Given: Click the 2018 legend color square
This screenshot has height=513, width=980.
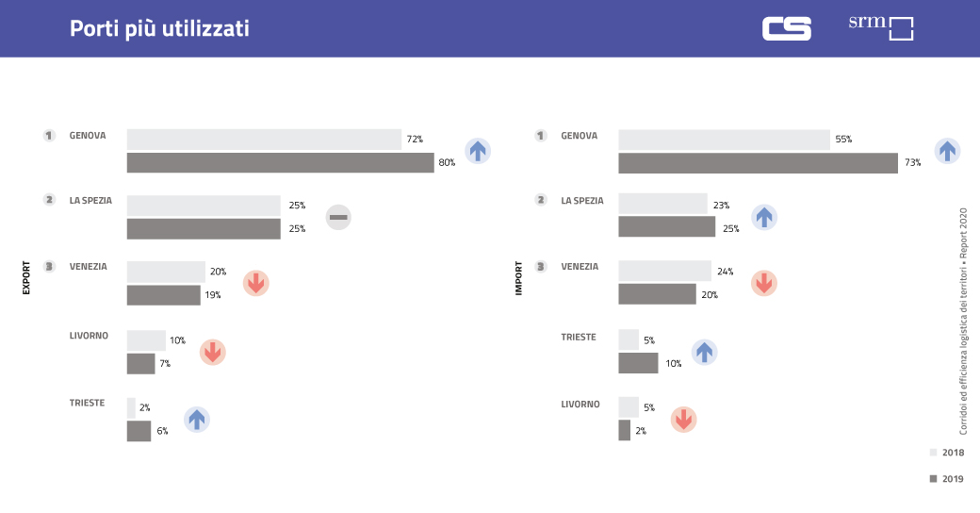Looking at the screenshot, I should 933,453.
